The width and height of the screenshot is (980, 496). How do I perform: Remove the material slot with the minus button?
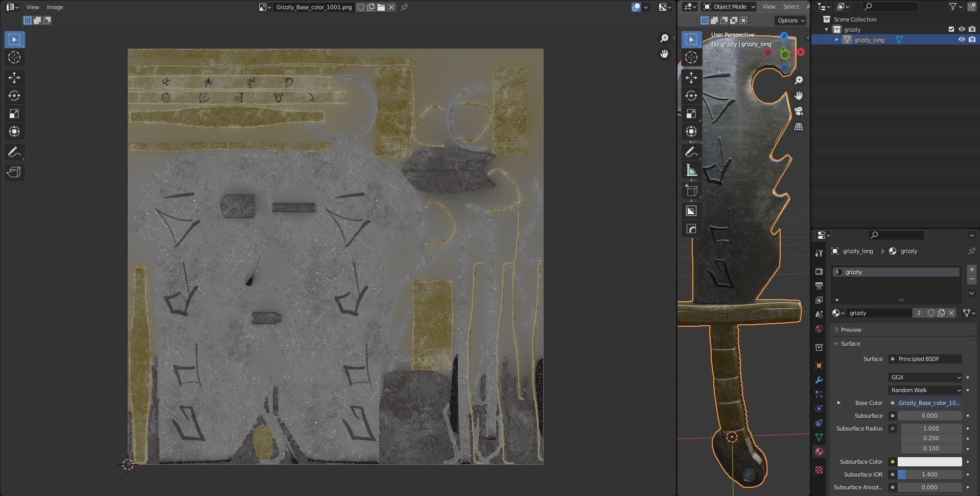coord(971,280)
